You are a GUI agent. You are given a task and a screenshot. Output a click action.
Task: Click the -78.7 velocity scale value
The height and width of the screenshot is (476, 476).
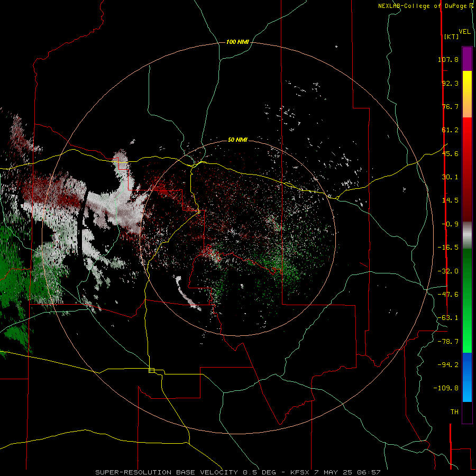click(448, 342)
